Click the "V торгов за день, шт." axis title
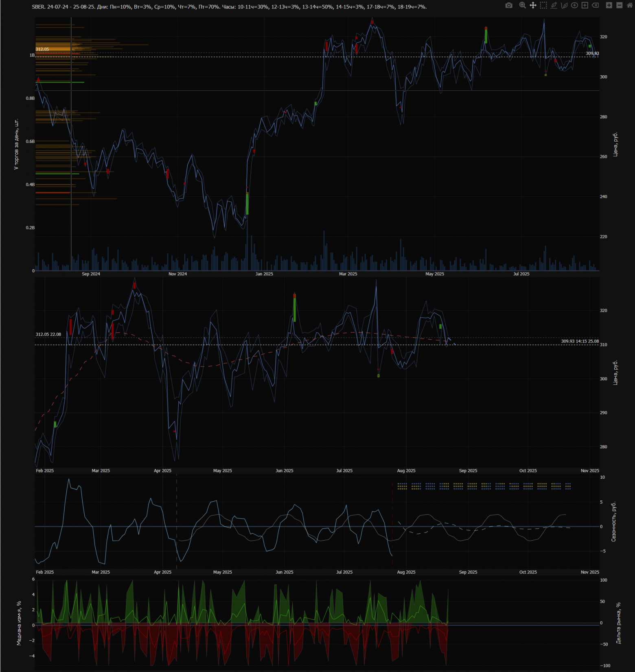 [x=16, y=144]
